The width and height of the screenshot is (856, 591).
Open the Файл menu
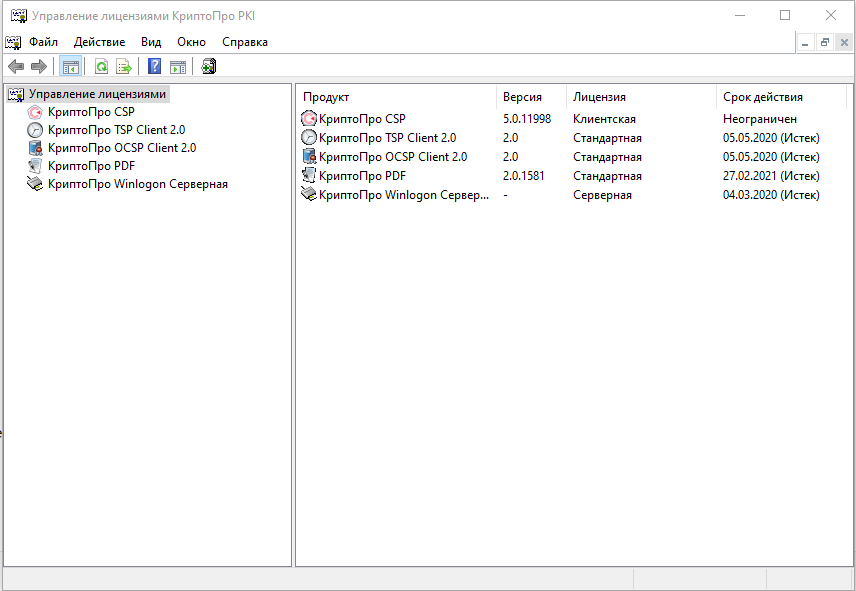(x=43, y=42)
